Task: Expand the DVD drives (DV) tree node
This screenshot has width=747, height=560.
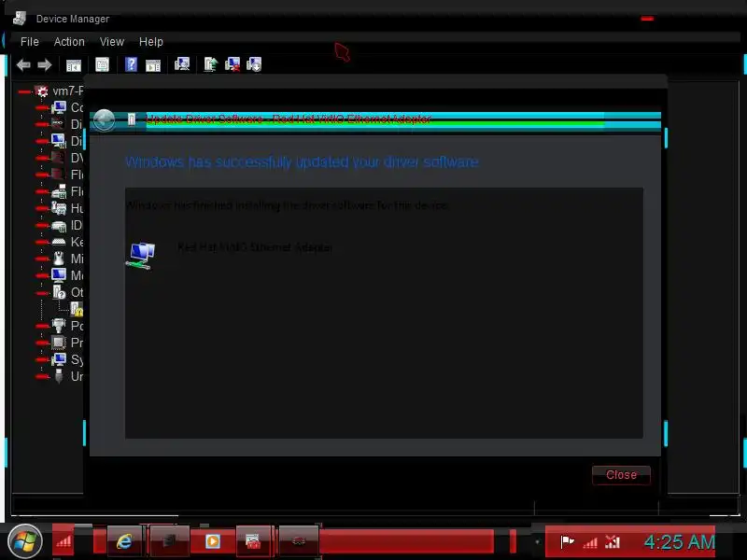Action: click(42, 158)
